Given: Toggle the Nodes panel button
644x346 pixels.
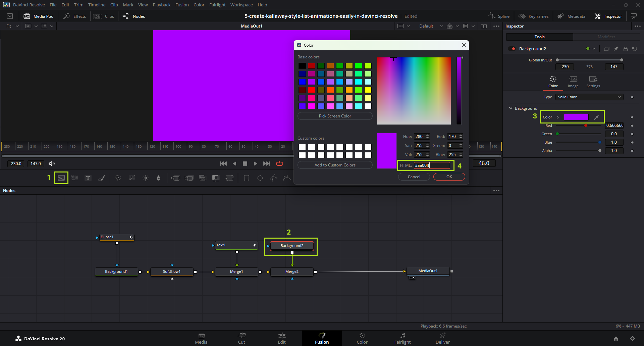Looking at the screenshot, I should 134,16.
